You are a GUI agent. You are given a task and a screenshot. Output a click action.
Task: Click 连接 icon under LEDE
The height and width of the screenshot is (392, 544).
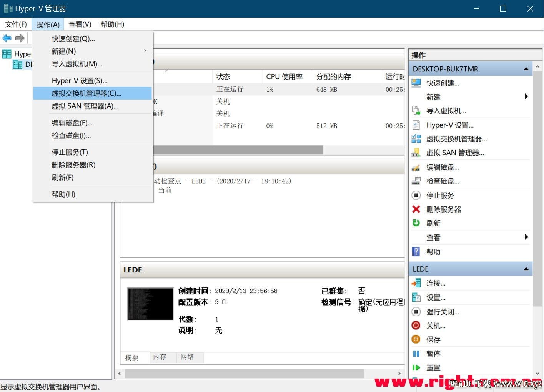416,283
